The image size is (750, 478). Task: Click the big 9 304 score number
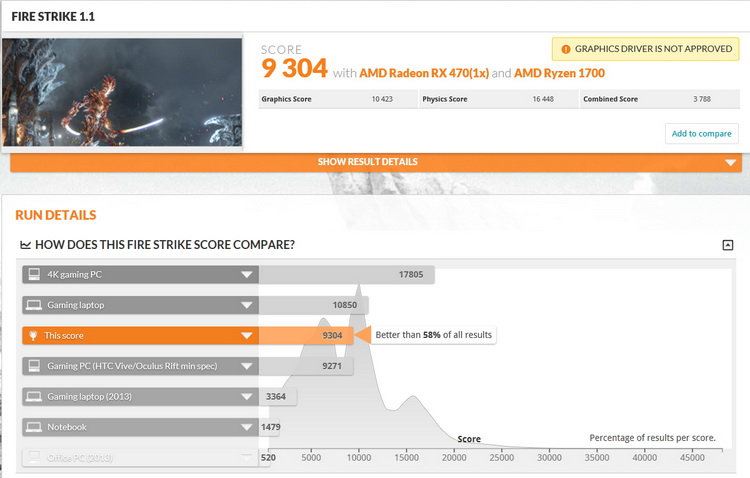294,68
